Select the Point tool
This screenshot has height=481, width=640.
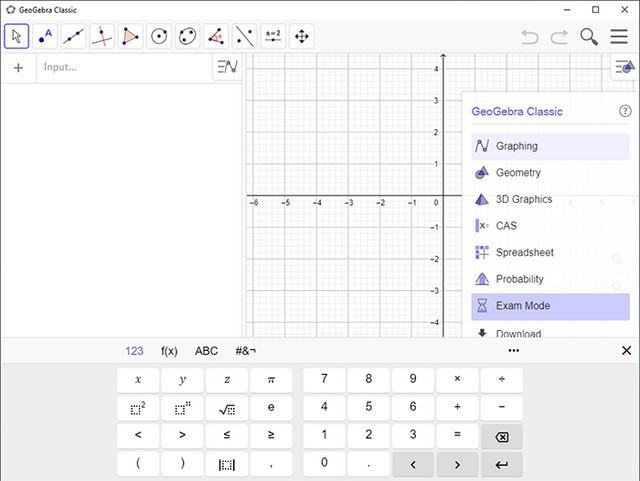(x=45, y=36)
